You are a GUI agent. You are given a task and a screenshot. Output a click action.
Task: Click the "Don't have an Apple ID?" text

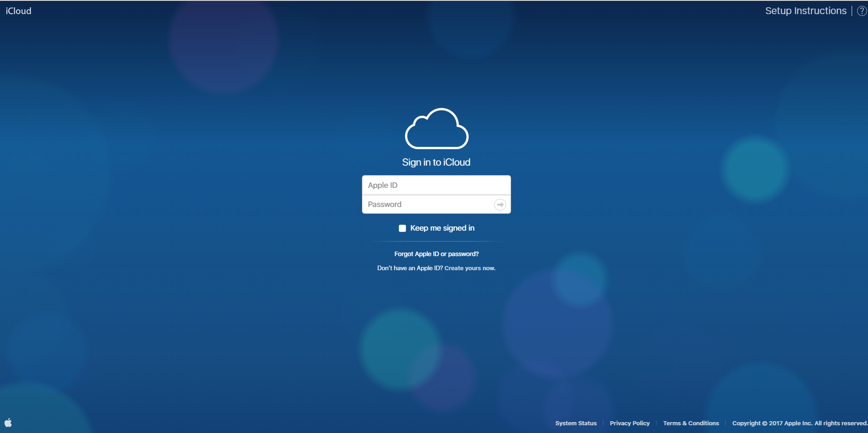[x=410, y=268]
